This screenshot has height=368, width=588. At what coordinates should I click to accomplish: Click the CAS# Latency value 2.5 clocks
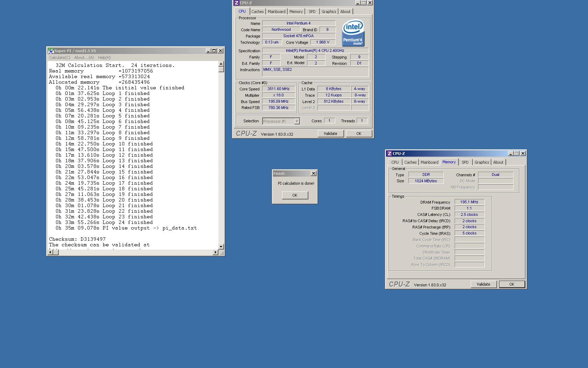pyautogui.click(x=469, y=215)
